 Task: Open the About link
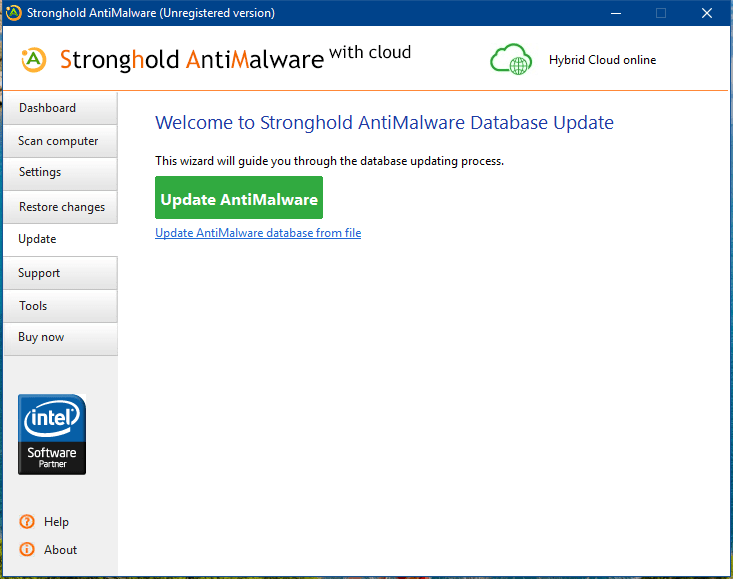coord(60,550)
